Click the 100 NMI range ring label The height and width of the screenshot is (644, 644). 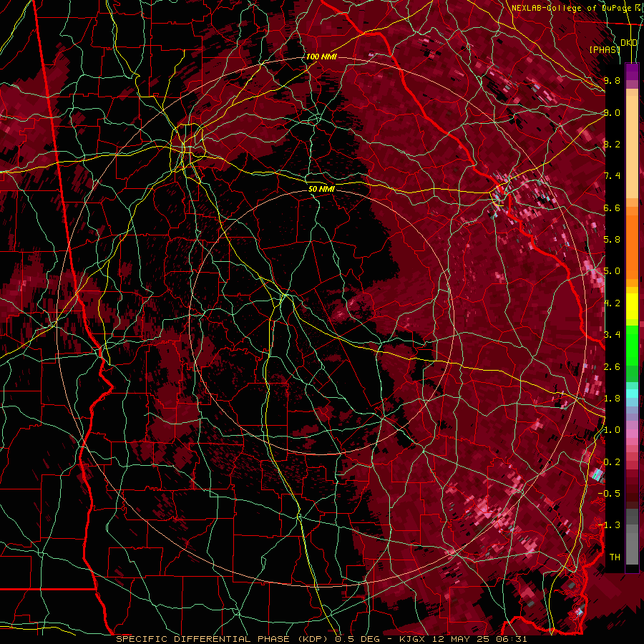(321, 57)
